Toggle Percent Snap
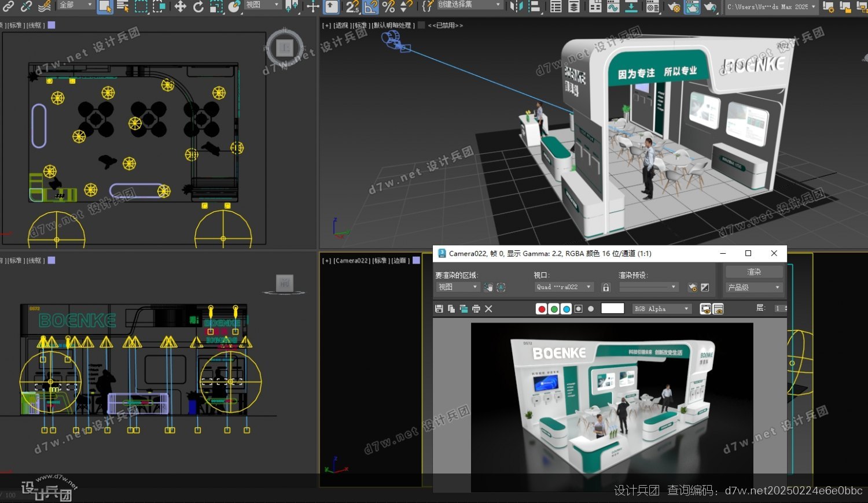 click(x=388, y=6)
